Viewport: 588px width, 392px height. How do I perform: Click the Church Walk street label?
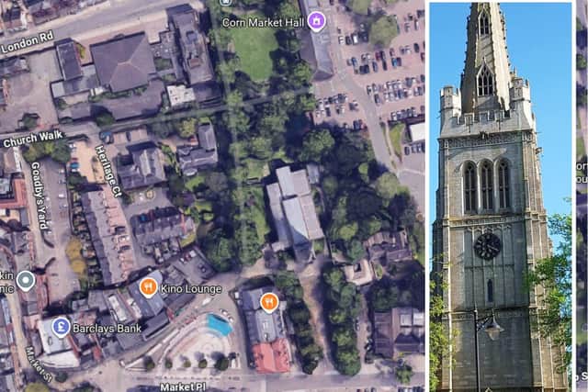[33, 139]
